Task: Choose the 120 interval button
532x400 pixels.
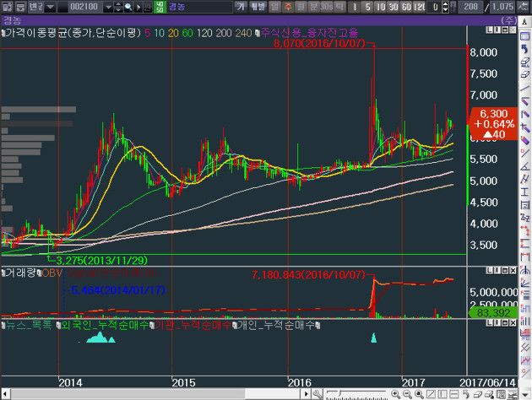Action: 420,7
